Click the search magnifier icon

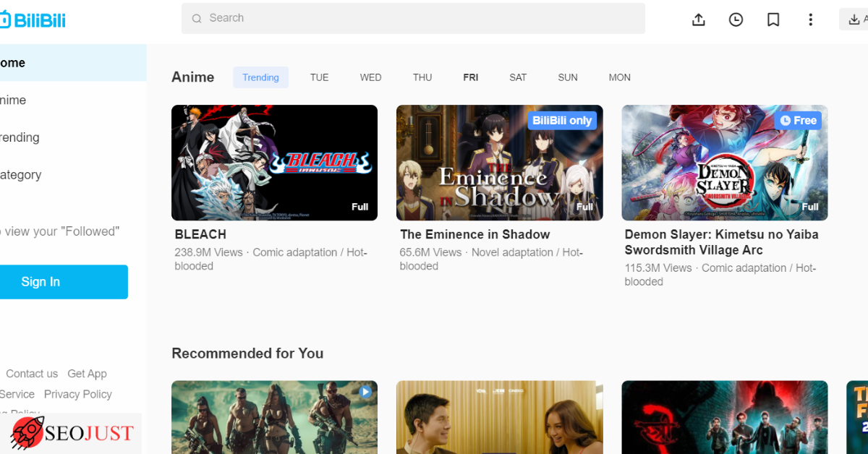click(197, 19)
